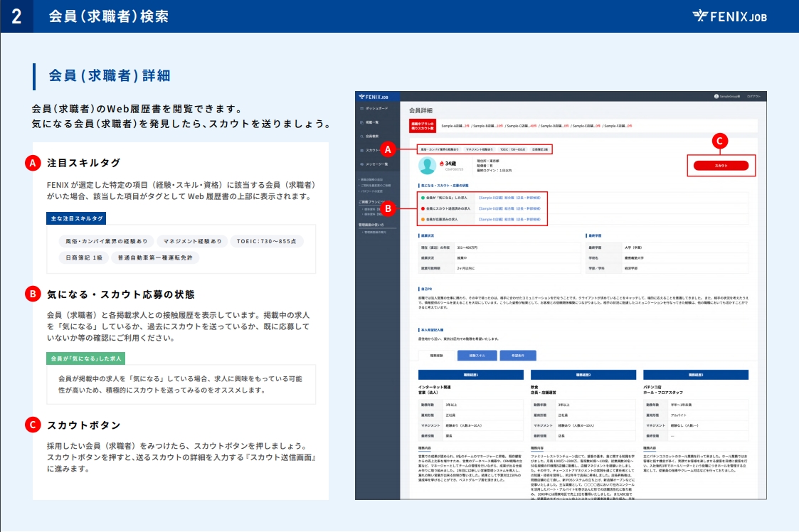Click the red スカウト button

[721, 166]
